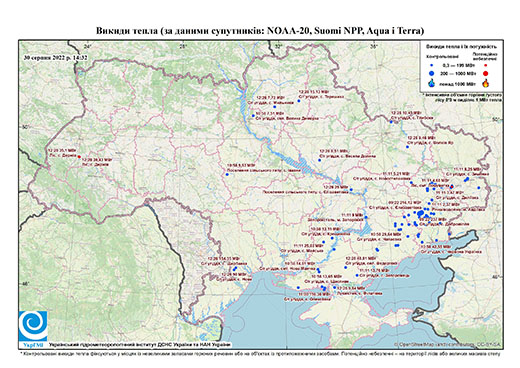Open the UkrGMI spiral logo
The width and height of the screenshot is (520, 368).
[x=33, y=326]
